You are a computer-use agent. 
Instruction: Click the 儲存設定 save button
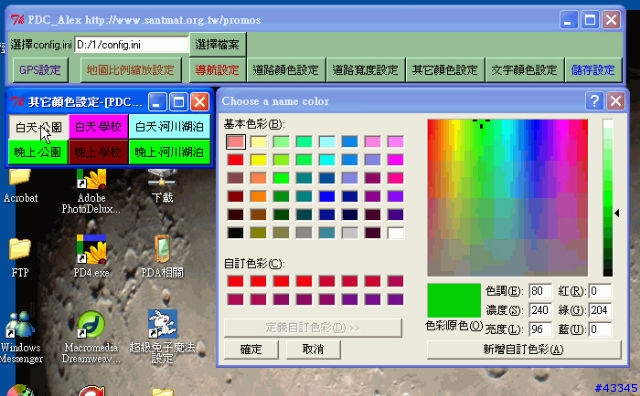pyautogui.click(x=593, y=70)
